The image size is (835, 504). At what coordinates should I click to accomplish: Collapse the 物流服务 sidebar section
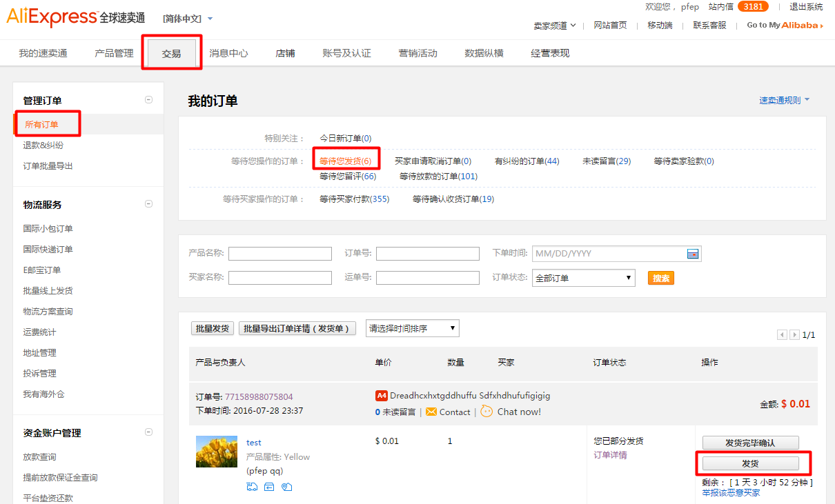[148, 204]
